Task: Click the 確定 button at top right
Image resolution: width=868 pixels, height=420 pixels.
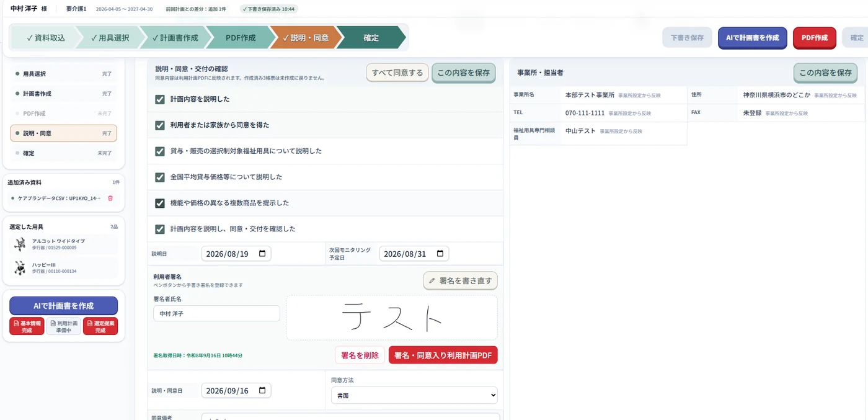Action: pos(856,38)
